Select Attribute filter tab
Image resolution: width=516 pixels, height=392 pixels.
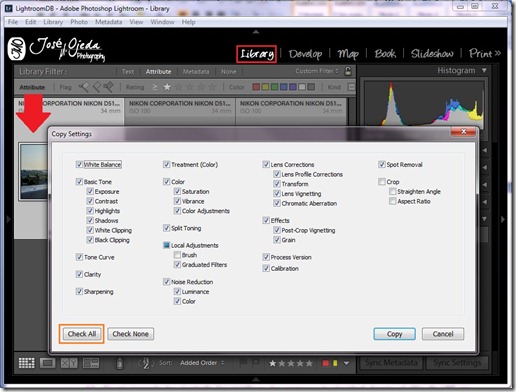tap(158, 71)
